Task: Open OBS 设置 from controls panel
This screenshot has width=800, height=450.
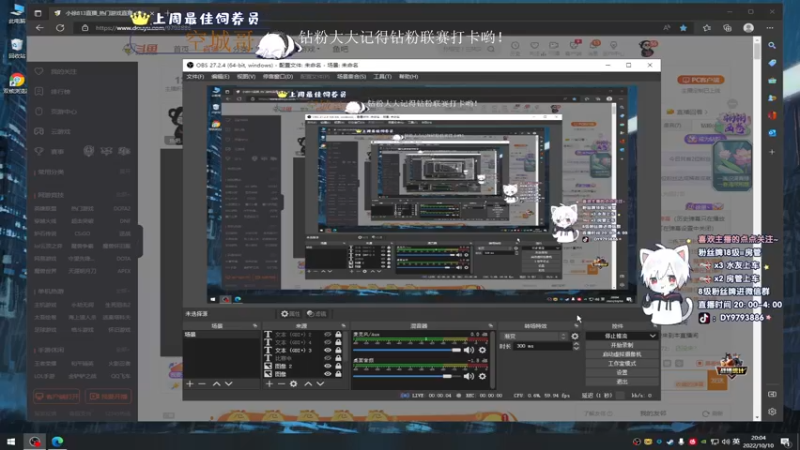Action: [x=621, y=372]
